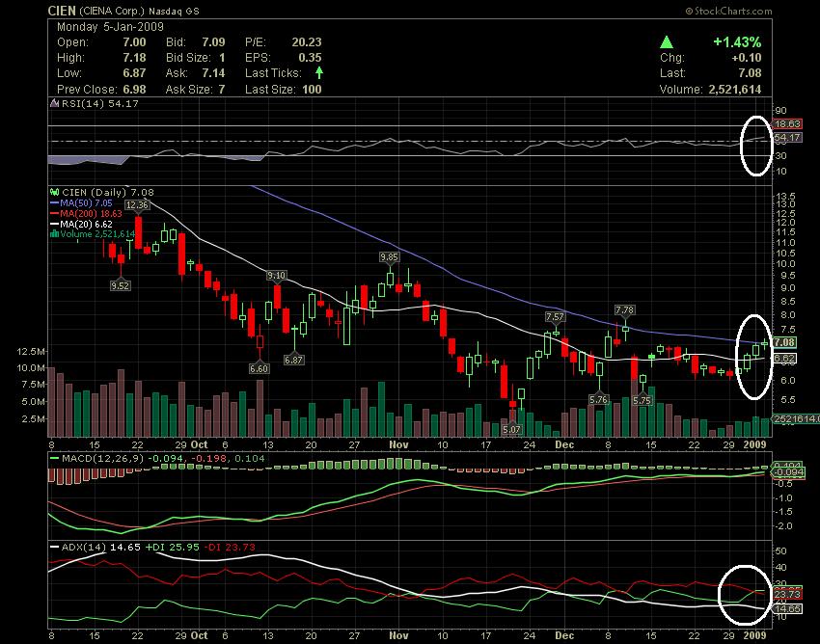820x644 pixels.
Task: Click the Prev Close value 6.98
Action: [x=134, y=90]
